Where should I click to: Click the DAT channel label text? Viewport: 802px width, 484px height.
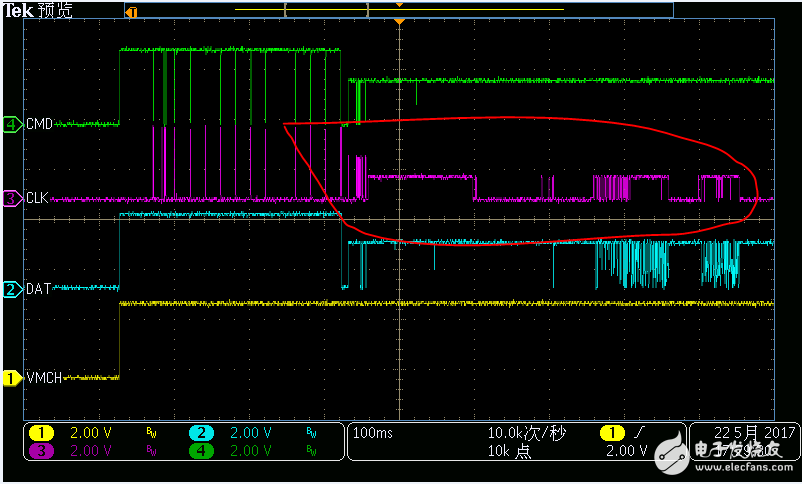tap(38, 289)
